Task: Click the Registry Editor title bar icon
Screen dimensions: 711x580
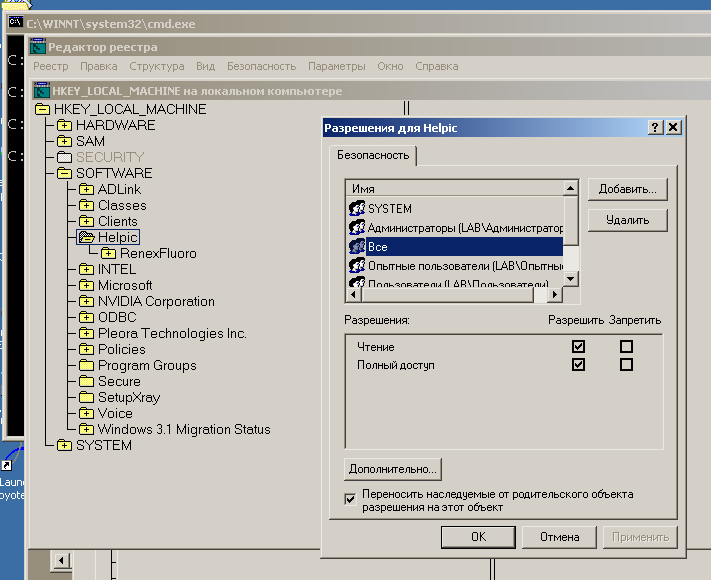Action: (39, 47)
